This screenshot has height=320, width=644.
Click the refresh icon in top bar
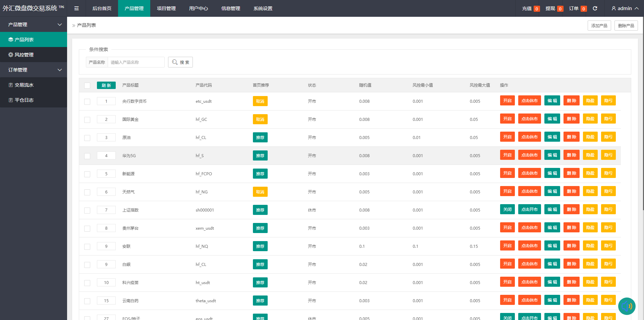point(595,8)
